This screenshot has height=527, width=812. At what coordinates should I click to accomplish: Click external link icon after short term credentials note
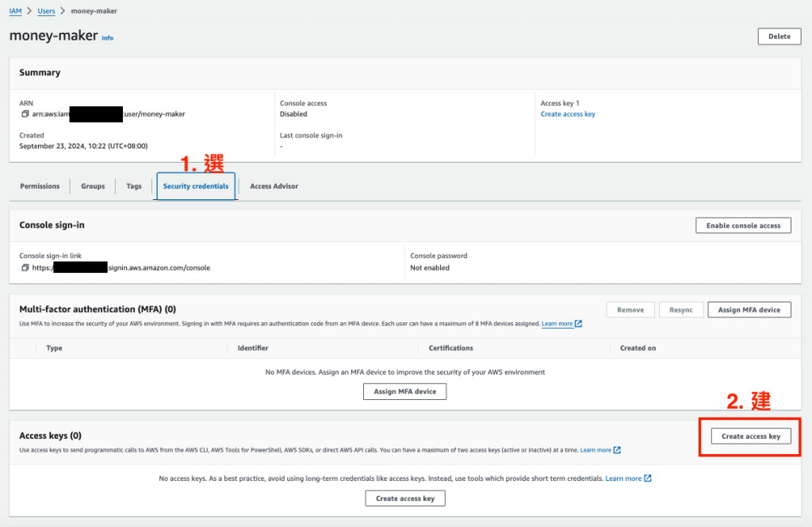pyautogui.click(x=648, y=479)
